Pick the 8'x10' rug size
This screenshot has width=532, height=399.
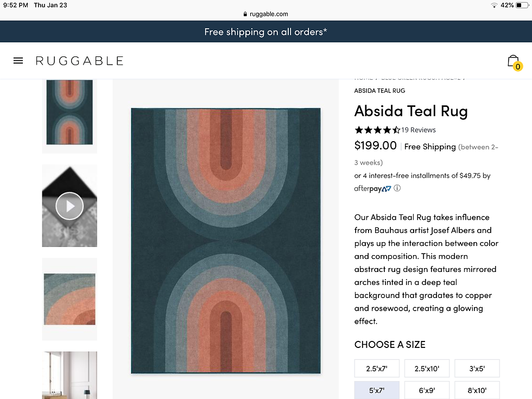pyautogui.click(x=477, y=390)
